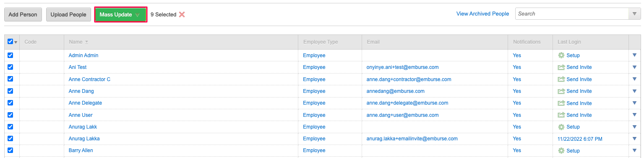Click Send Invite icon for Anne Dang
The width and height of the screenshot is (644, 158).
click(561, 91)
